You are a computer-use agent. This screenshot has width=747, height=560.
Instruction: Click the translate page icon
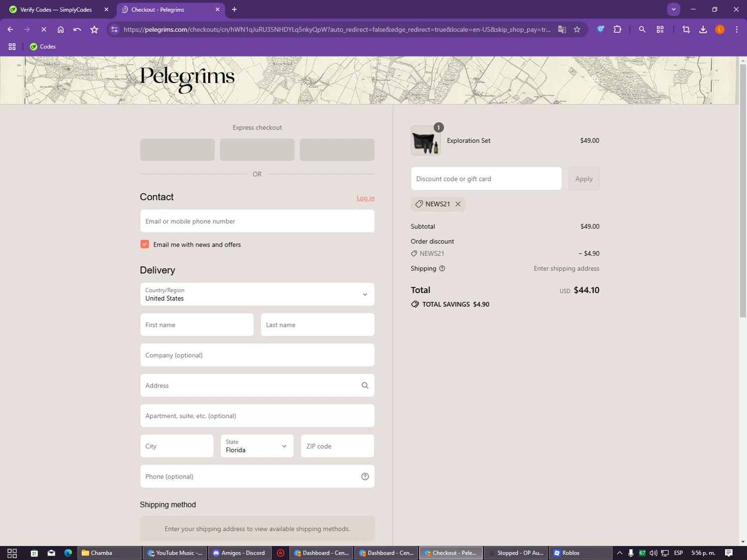point(562,29)
